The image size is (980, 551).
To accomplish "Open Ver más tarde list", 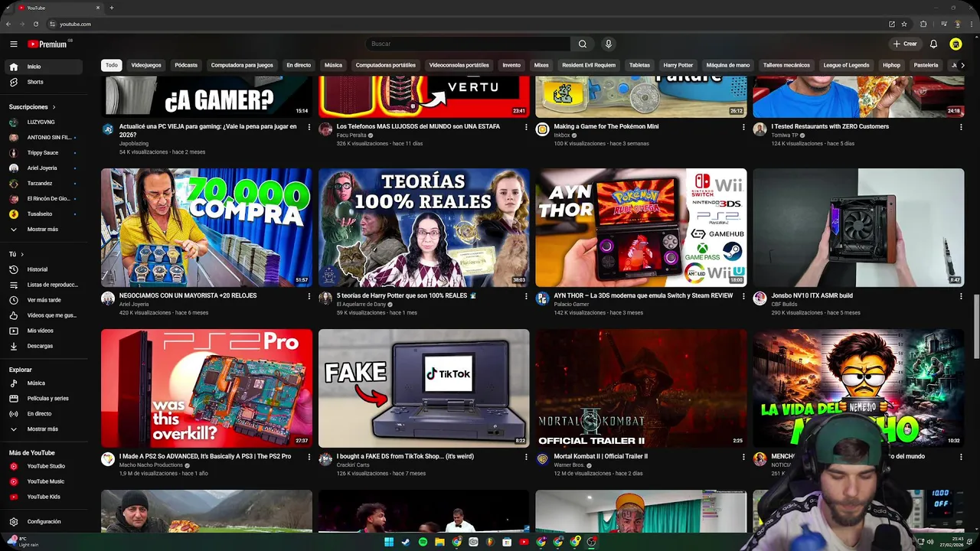I will (44, 300).
